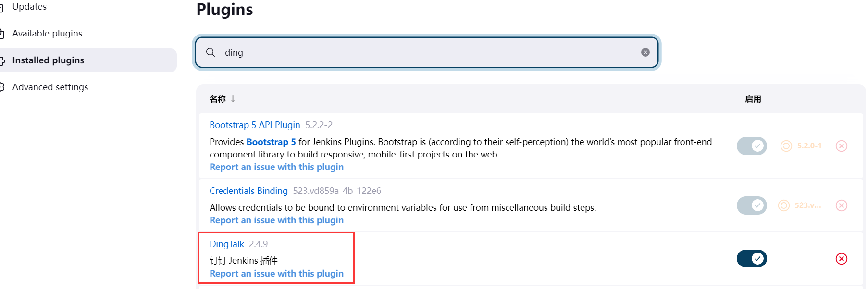Downgrade Credentials Binding to 523.v version
Viewport: 868px width, 289px height.
coord(800,205)
